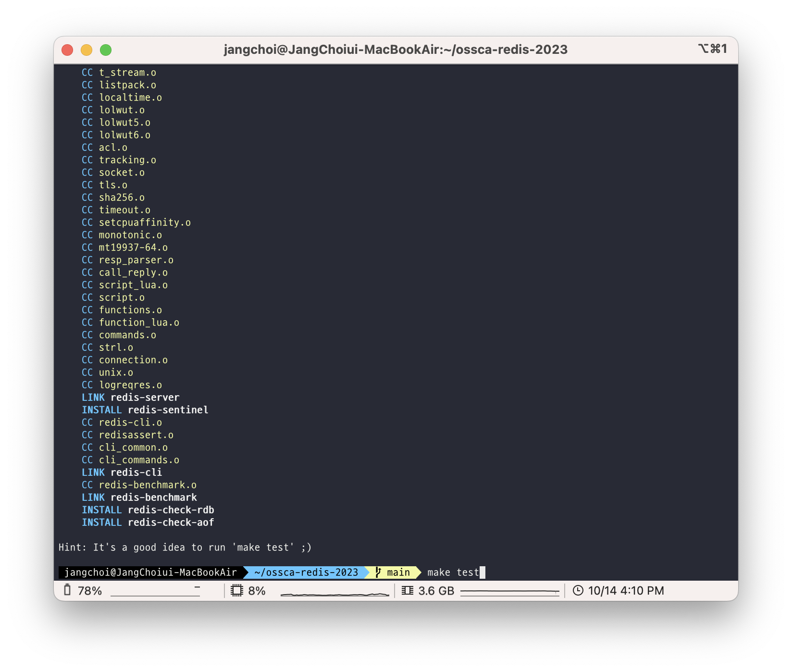This screenshot has height=672, width=792.
Task: Click the line CC cli_common.o
Action: [x=125, y=447]
